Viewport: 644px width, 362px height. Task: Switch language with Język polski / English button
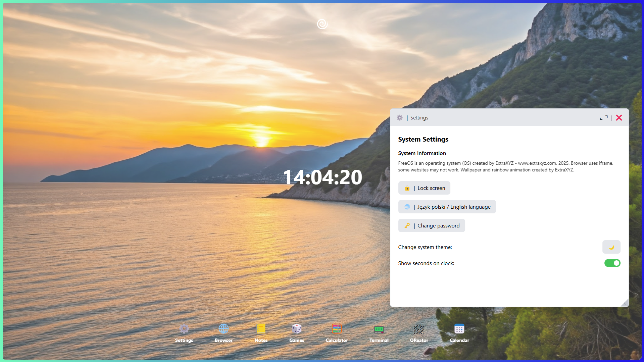tap(447, 207)
